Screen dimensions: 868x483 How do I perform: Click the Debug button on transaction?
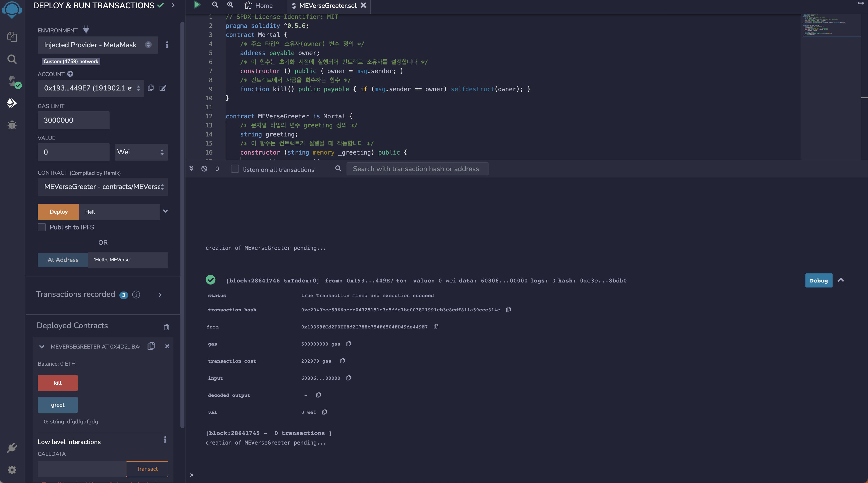pyautogui.click(x=818, y=280)
